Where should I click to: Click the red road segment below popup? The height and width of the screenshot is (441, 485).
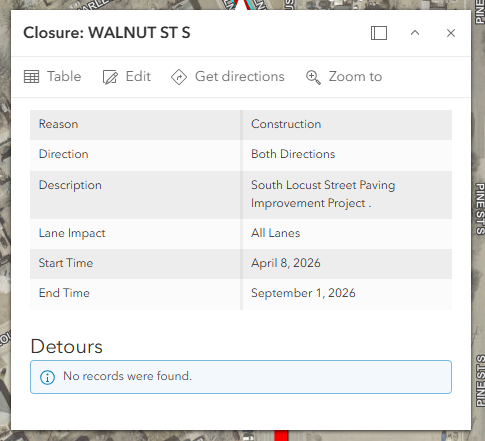[281, 435]
